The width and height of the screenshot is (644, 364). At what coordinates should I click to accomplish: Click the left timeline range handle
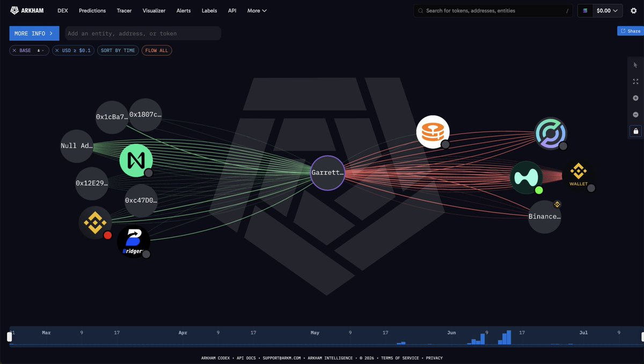10,337
